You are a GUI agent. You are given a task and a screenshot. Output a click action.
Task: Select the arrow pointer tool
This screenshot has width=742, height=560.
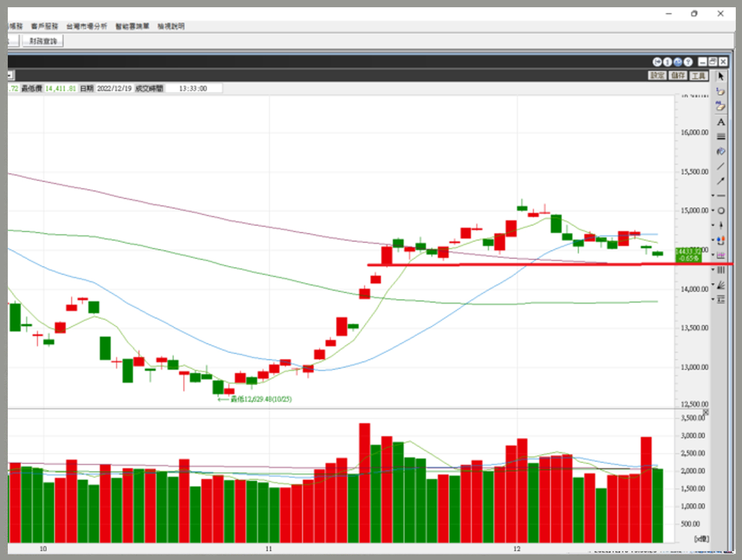point(721,76)
